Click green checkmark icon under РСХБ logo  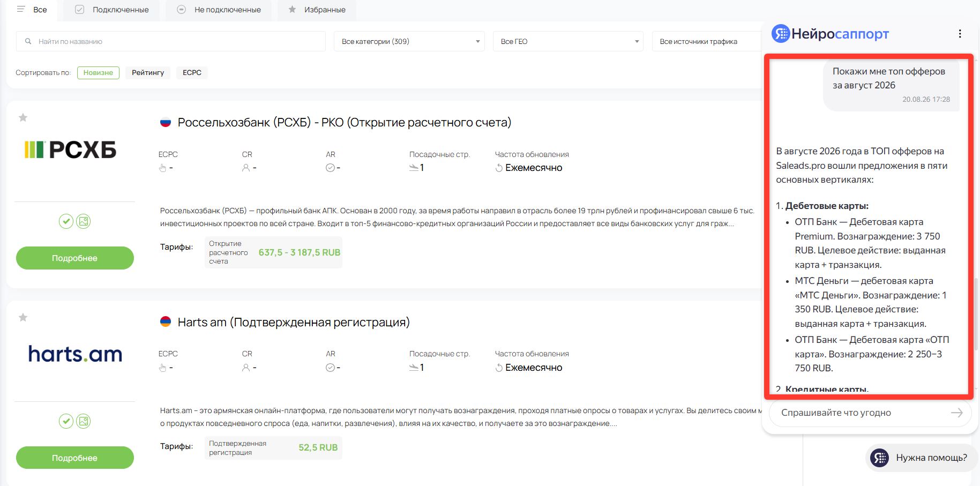(66, 221)
